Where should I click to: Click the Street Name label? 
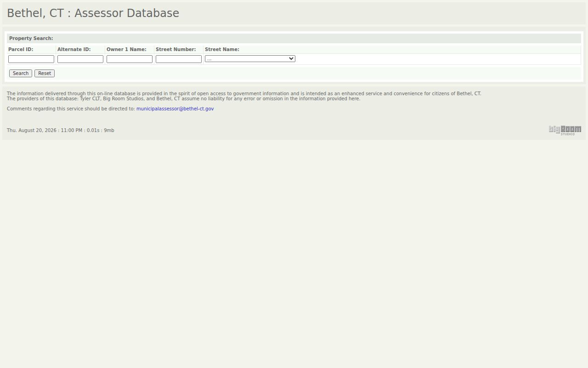click(222, 49)
